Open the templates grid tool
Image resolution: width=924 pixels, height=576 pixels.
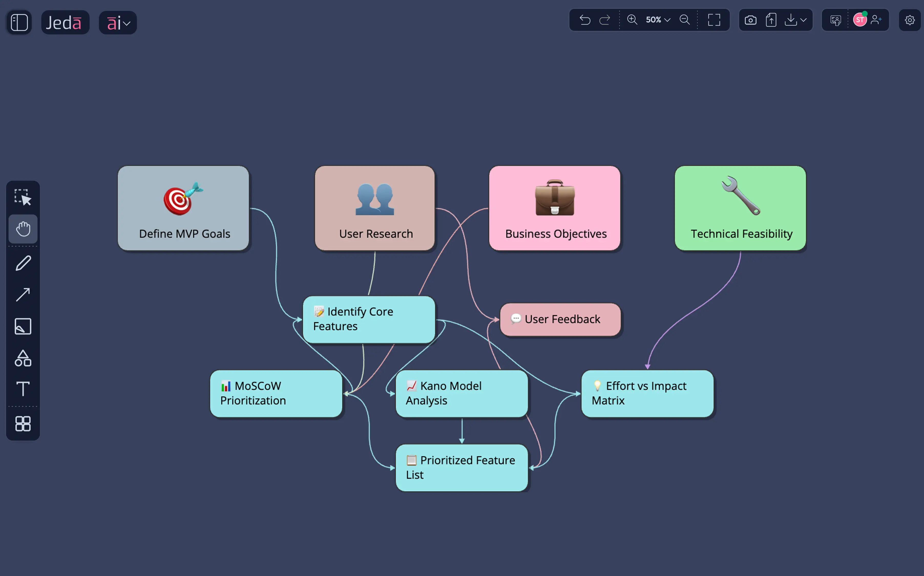tap(23, 424)
